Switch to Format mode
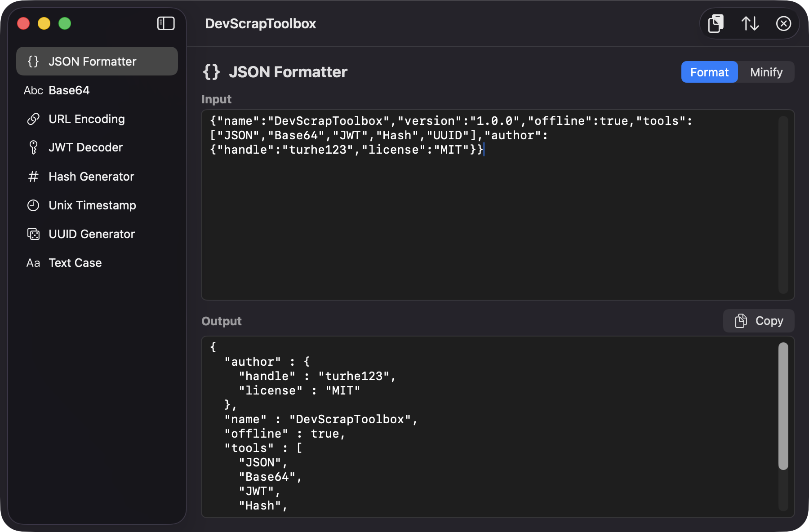The height and width of the screenshot is (532, 809). tap(709, 72)
